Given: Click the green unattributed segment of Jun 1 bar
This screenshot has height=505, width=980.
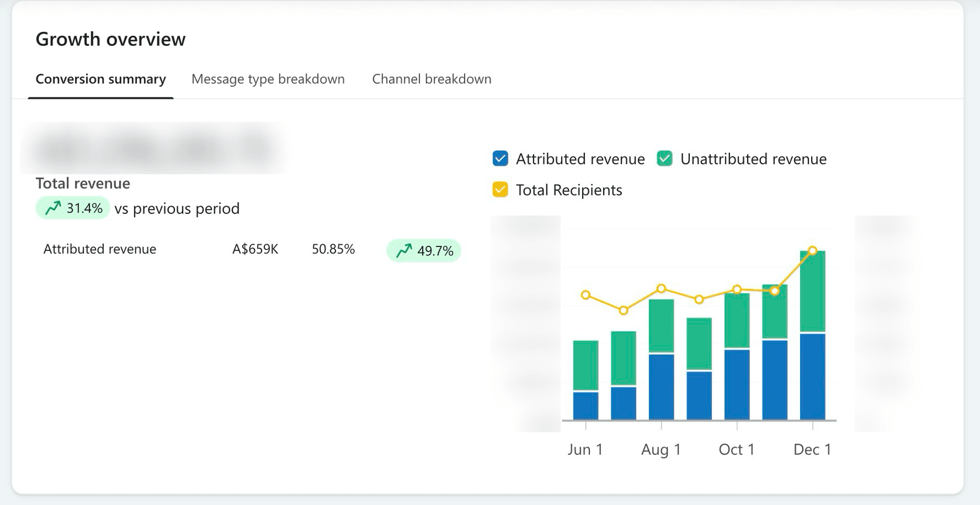Looking at the screenshot, I should [585, 365].
